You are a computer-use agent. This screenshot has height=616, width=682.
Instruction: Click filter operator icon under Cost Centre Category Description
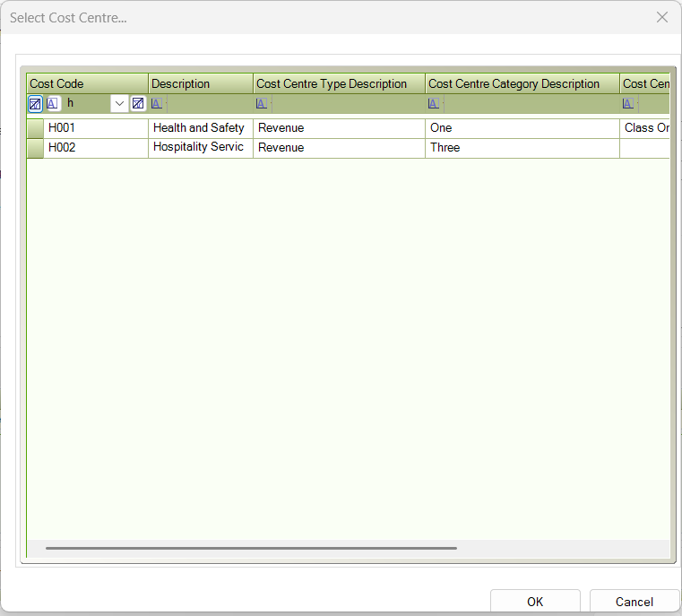pos(434,103)
